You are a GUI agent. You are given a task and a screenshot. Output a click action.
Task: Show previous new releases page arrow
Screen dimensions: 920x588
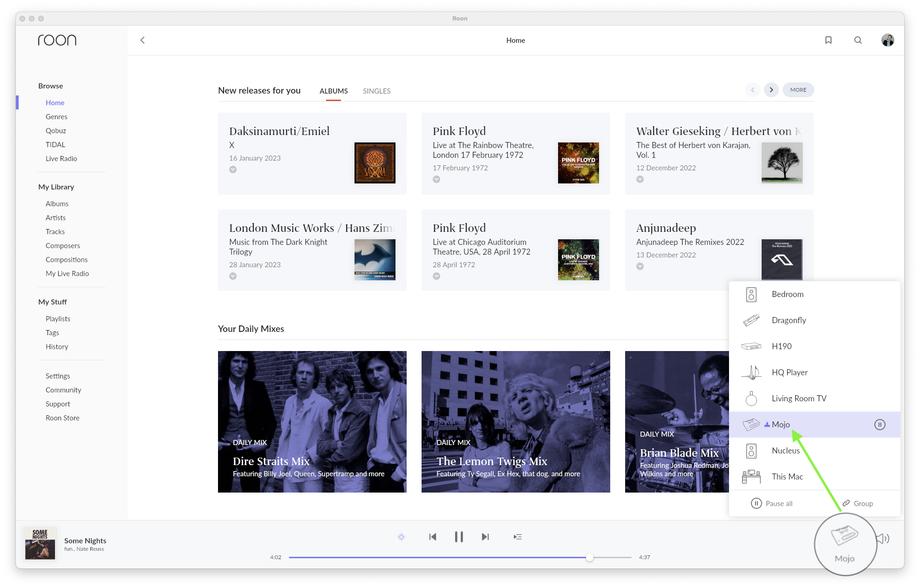(x=752, y=90)
